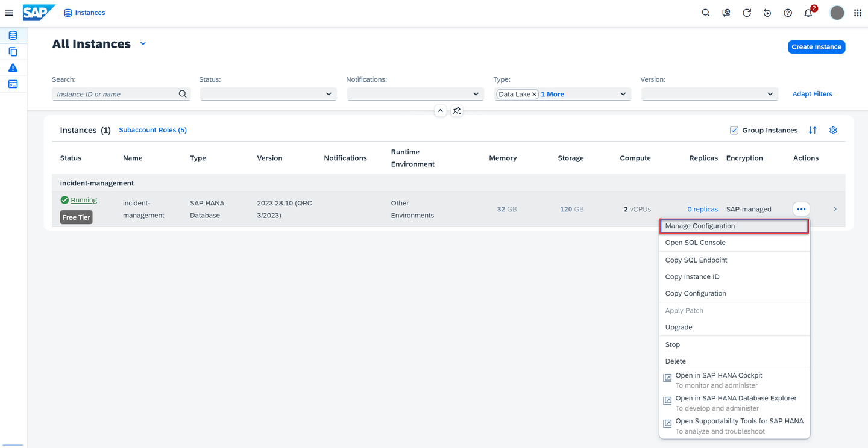Click the 120 GB storage value
This screenshot has height=448, width=868.
(x=572, y=209)
